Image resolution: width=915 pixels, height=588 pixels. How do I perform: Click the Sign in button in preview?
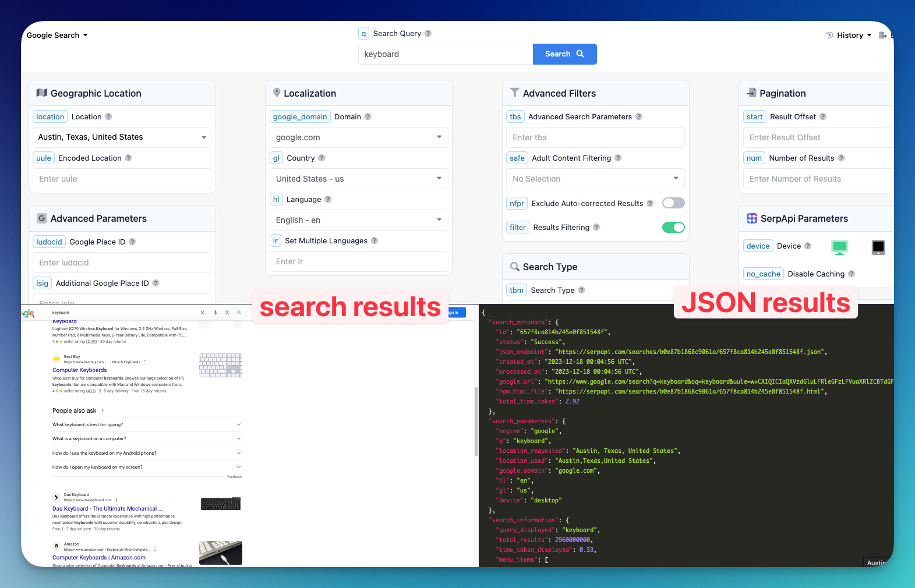coord(457,313)
